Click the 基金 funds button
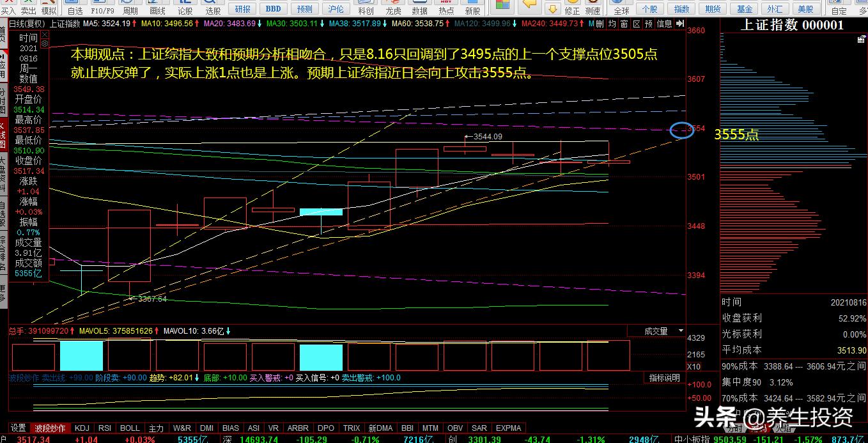The width and height of the screenshot is (868, 443). point(744,8)
